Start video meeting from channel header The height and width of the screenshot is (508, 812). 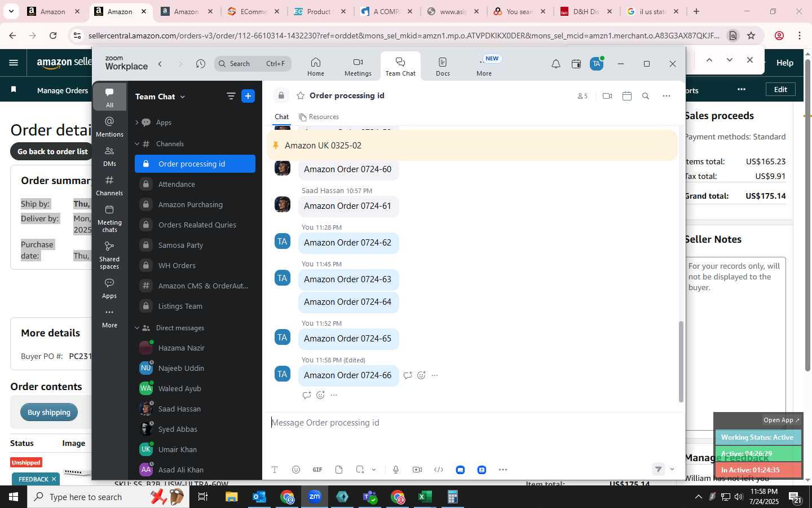(x=607, y=96)
